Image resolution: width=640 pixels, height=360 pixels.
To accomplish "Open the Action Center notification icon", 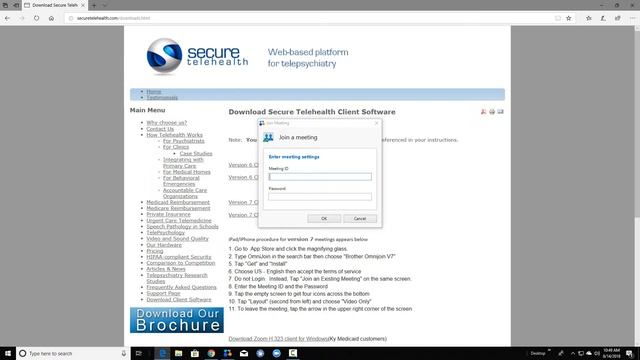I will click(629, 353).
